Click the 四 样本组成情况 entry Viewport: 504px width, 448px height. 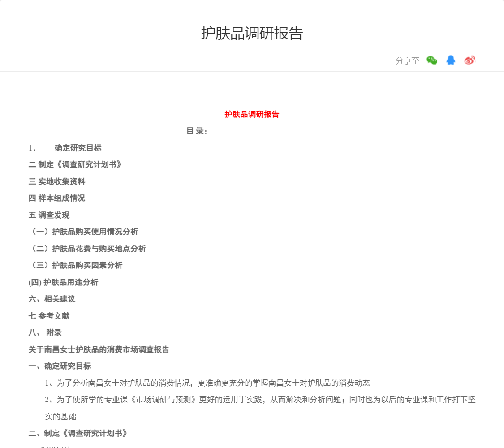click(57, 198)
